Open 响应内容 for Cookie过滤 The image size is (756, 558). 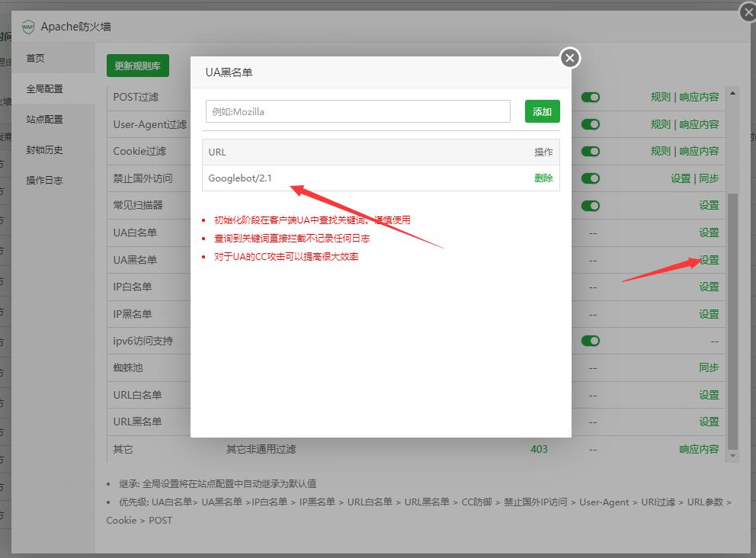point(699,152)
